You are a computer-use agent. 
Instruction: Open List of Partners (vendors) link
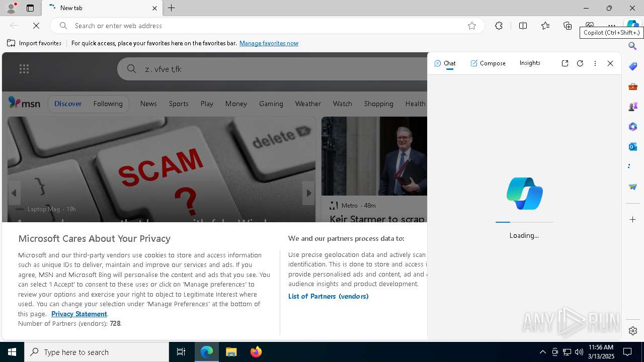point(328,296)
